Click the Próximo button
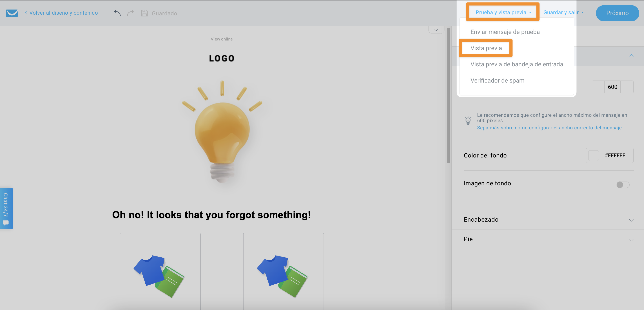The width and height of the screenshot is (644, 310). pyautogui.click(x=617, y=13)
